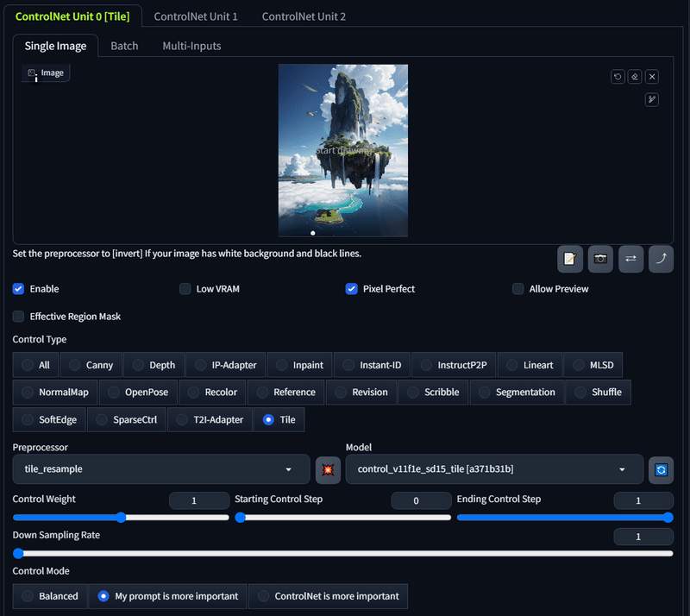Undo the image changes with the undo icon
Screen dimensions: 690x616
[618, 76]
